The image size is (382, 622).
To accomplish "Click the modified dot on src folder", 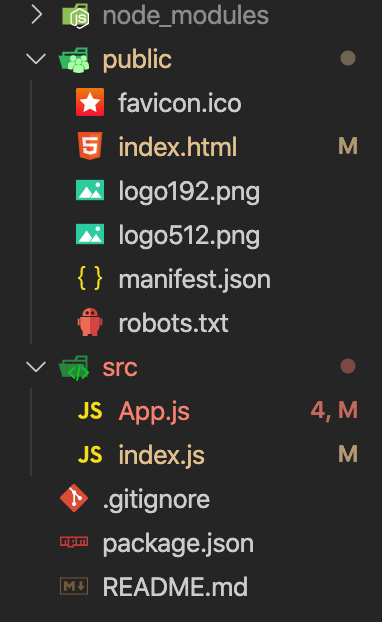I will 348,366.
